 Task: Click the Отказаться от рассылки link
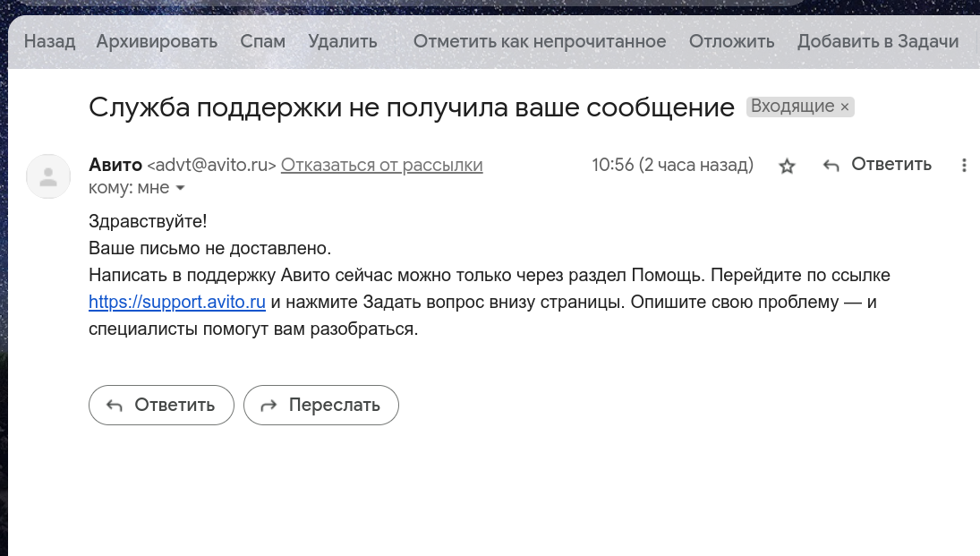(381, 165)
